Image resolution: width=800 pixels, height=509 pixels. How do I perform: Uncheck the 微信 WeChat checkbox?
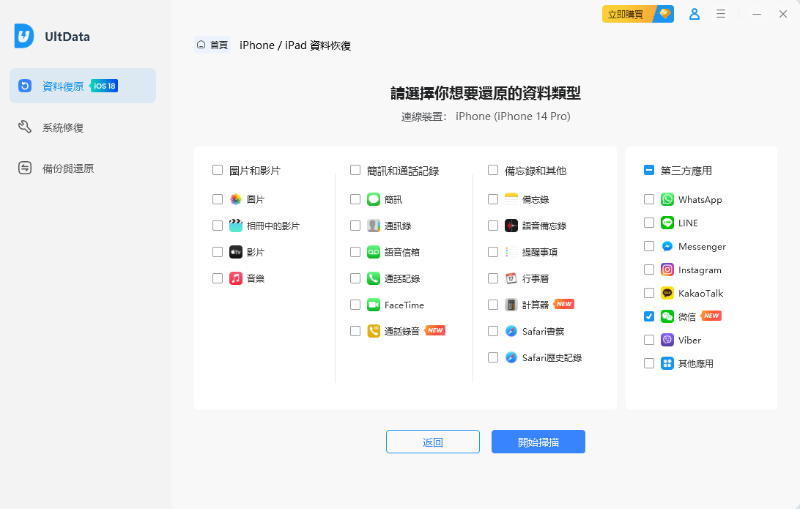coord(649,316)
